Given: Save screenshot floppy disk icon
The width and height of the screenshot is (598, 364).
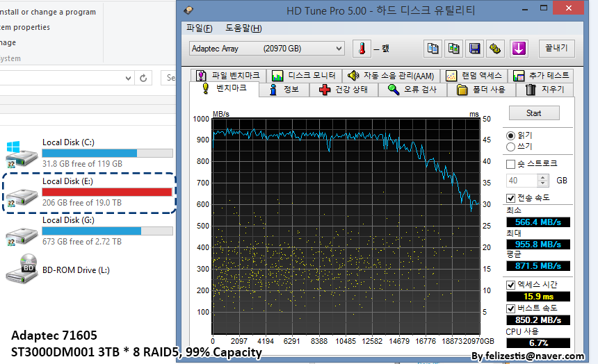Looking at the screenshot, I should tap(474, 49).
